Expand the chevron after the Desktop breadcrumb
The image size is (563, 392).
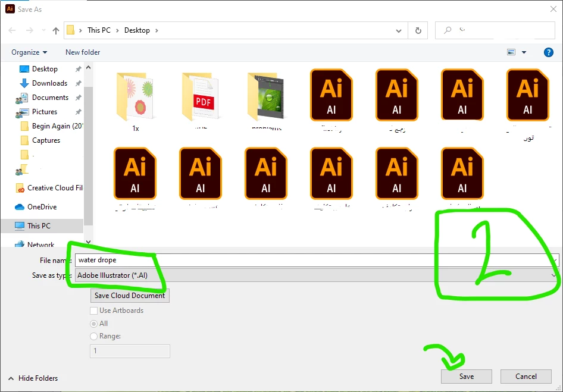click(x=157, y=30)
